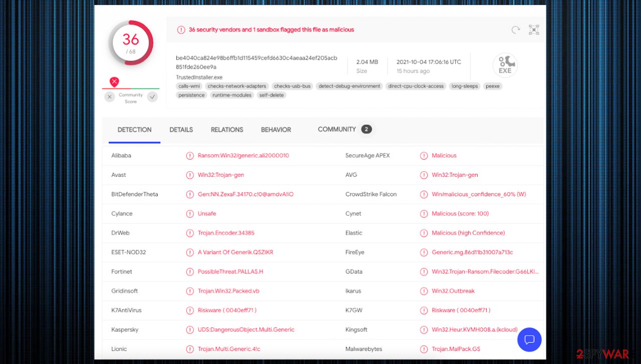The width and height of the screenshot is (641, 364).
Task: Click the alert icon beside Unsafe
Action: 190,214
